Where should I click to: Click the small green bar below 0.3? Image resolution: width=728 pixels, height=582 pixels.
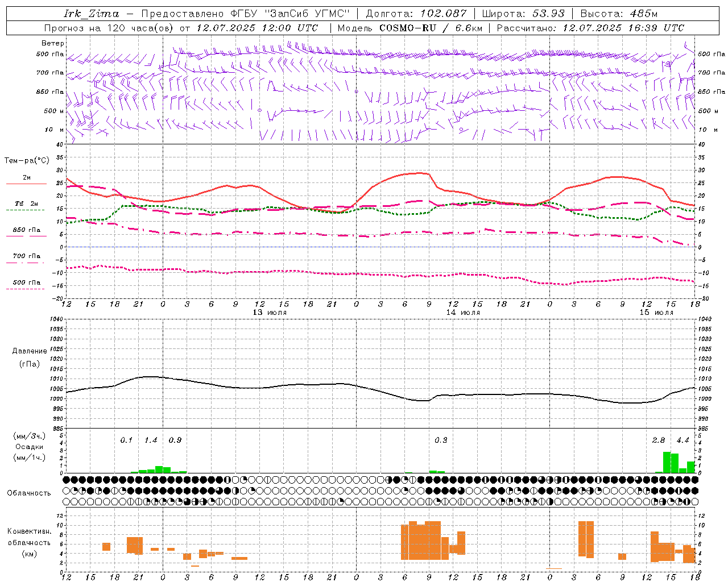coord(433,472)
